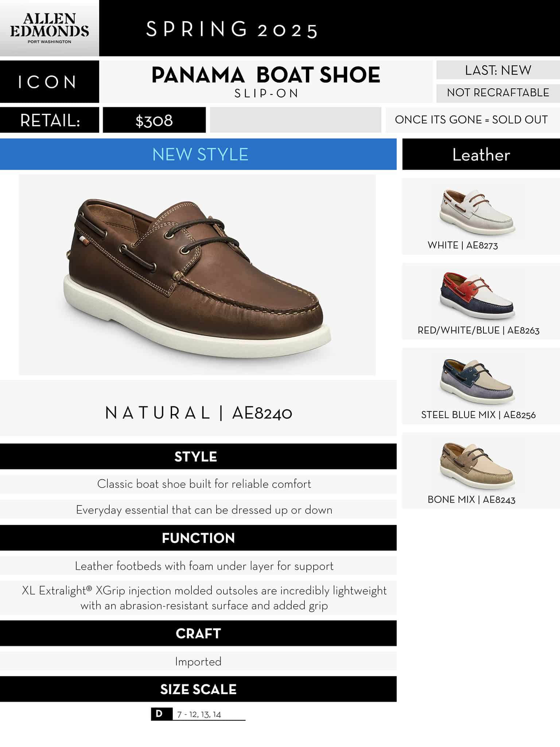
Task: Click the main Natural brown shoe image
Action: 197,275
